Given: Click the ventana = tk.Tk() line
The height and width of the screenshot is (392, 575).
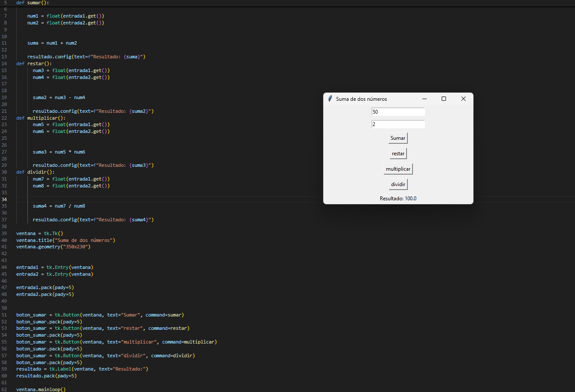Looking at the screenshot, I should pyautogui.click(x=39, y=233).
